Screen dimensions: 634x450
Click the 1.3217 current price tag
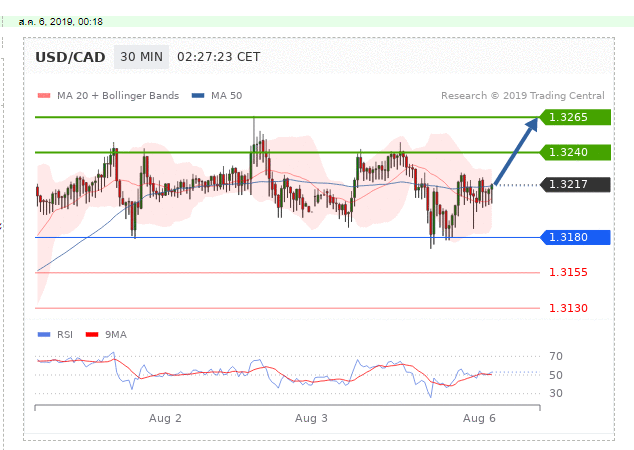[x=575, y=184]
